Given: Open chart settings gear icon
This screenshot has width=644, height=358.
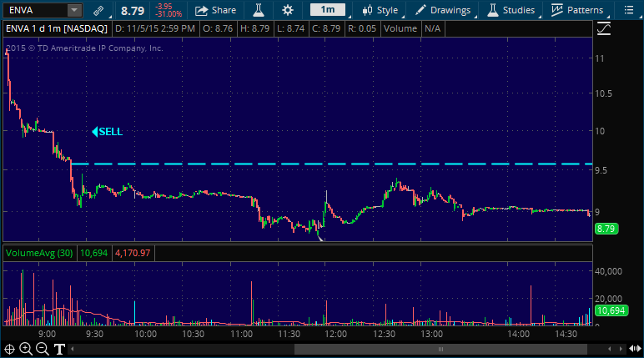Looking at the screenshot, I should tap(288, 10).
